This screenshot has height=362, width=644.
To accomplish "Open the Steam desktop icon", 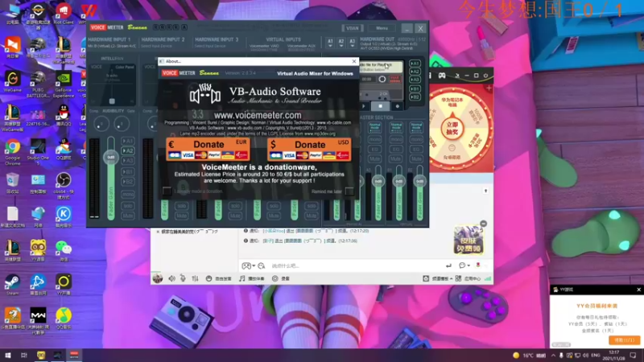I will click(x=13, y=285).
